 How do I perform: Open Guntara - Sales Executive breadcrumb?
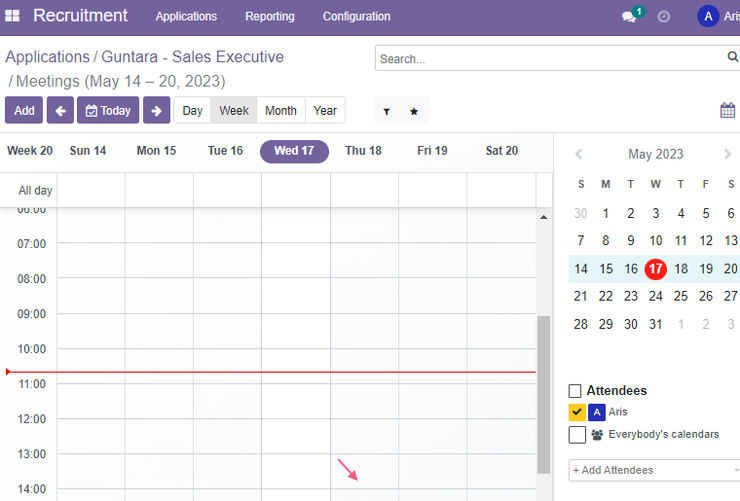(x=193, y=57)
